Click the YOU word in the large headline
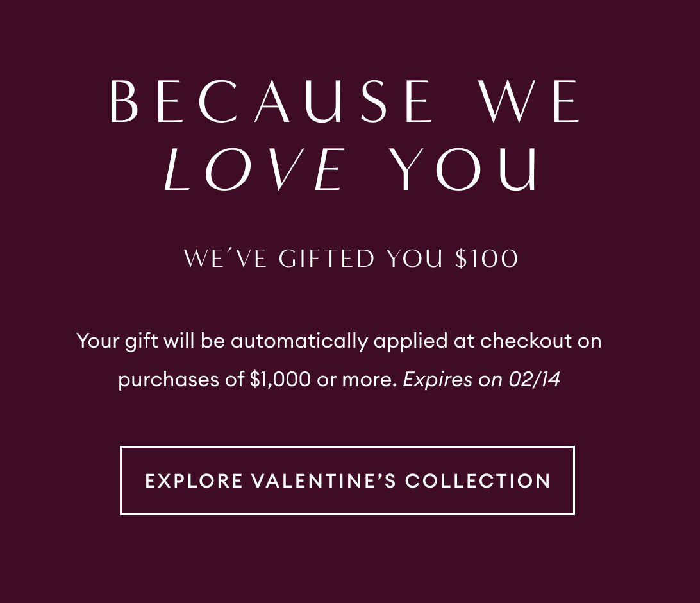 [465, 169]
